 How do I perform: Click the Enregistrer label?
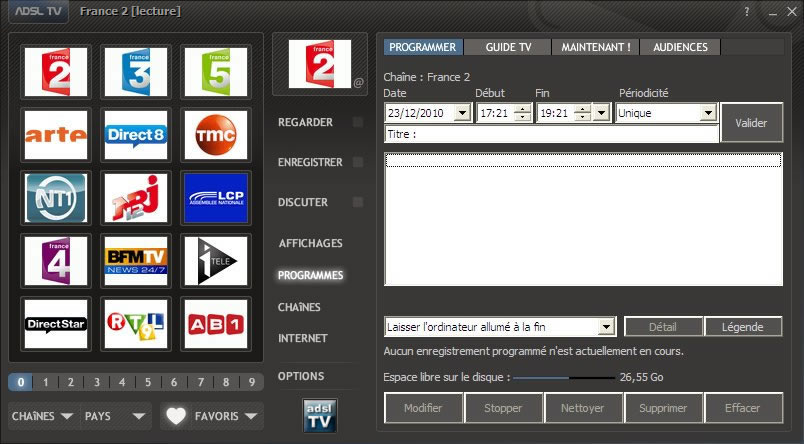(x=310, y=162)
